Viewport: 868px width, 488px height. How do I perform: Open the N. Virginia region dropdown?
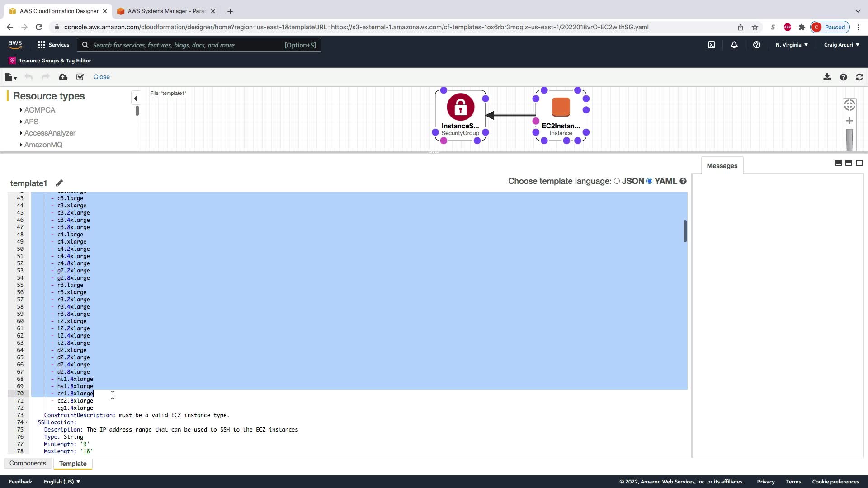[792, 45]
